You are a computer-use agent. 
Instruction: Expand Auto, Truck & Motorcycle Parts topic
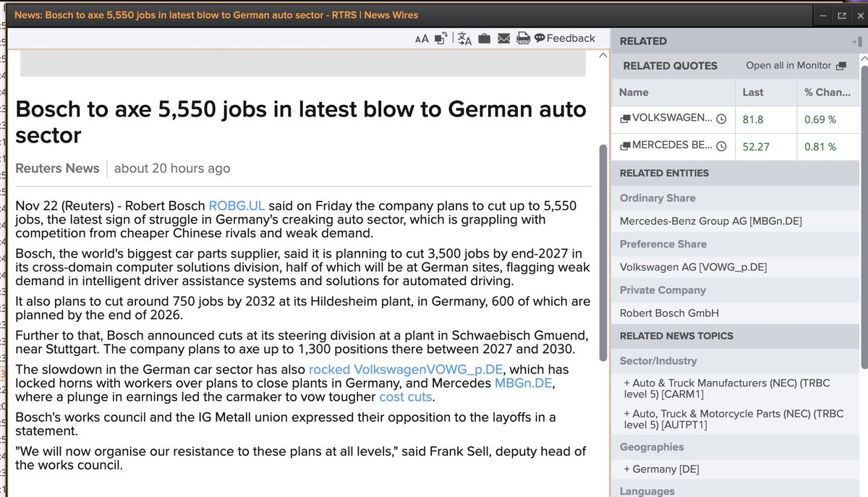(733, 419)
